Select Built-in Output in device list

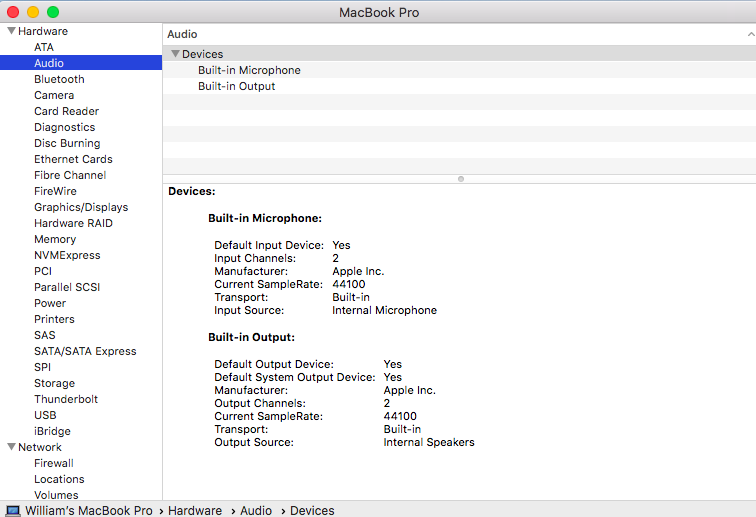(236, 86)
